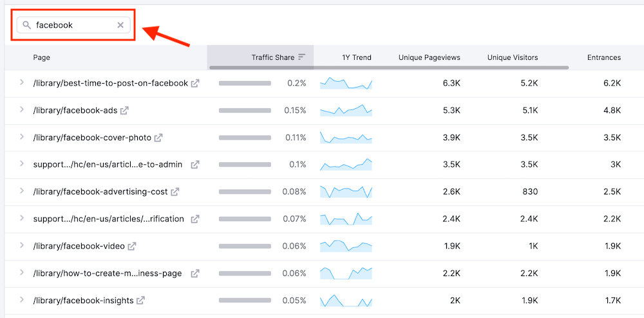Open best-time-to-post-on-facebook page external link icon
644x318 pixels.
pos(195,83)
